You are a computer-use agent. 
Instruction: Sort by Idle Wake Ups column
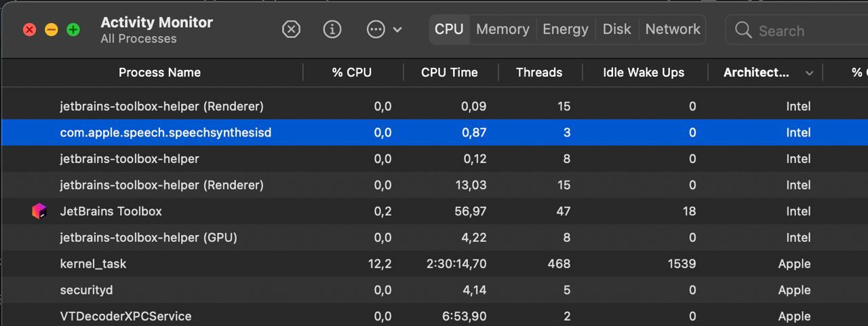pos(644,73)
